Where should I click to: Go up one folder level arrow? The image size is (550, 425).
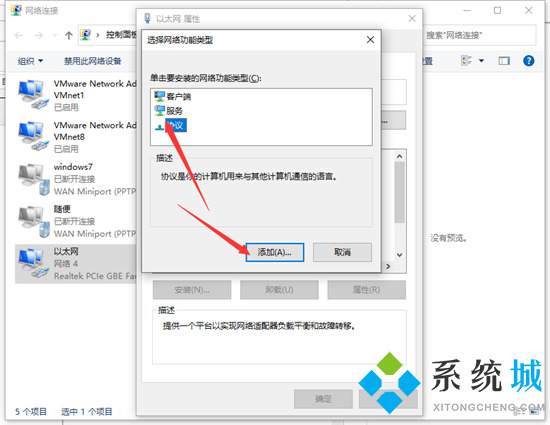point(69,35)
